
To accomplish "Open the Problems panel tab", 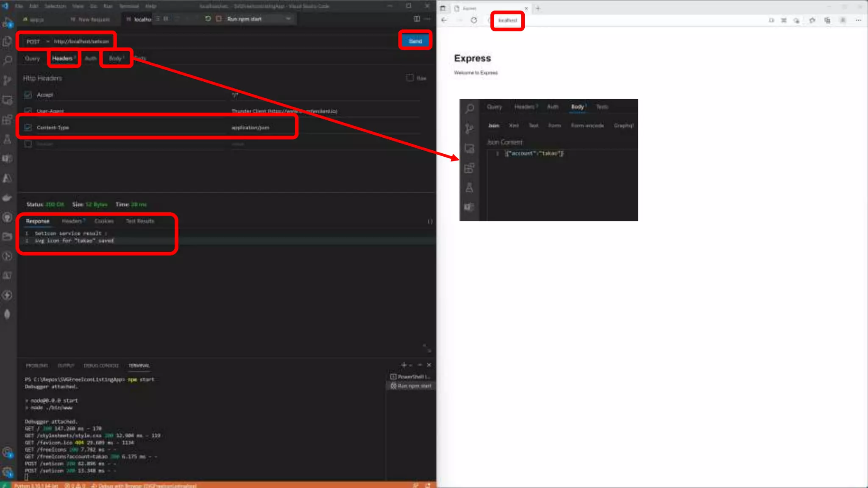I will tap(37, 365).
